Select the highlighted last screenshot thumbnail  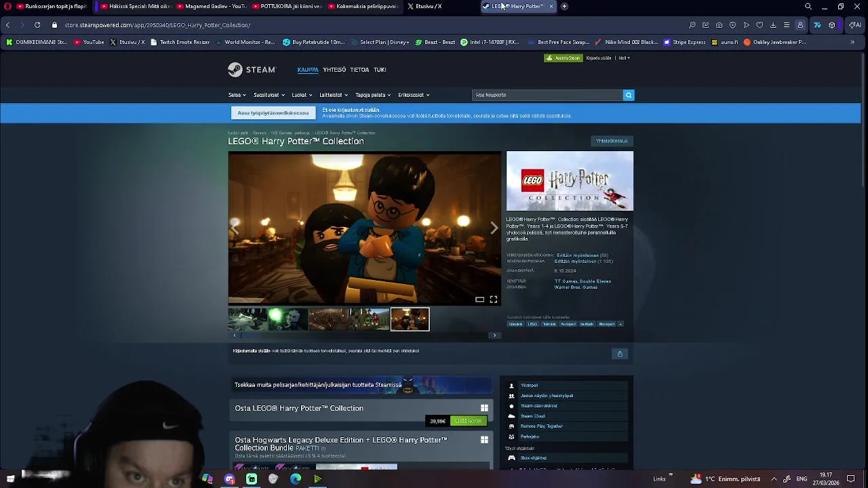[410, 319]
